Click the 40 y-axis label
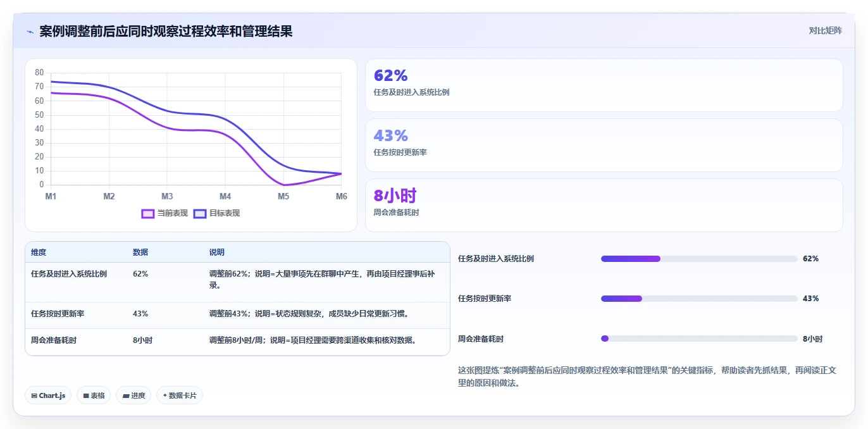Viewport: 868px width, 429px height. pyautogui.click(x=39, y=128)
